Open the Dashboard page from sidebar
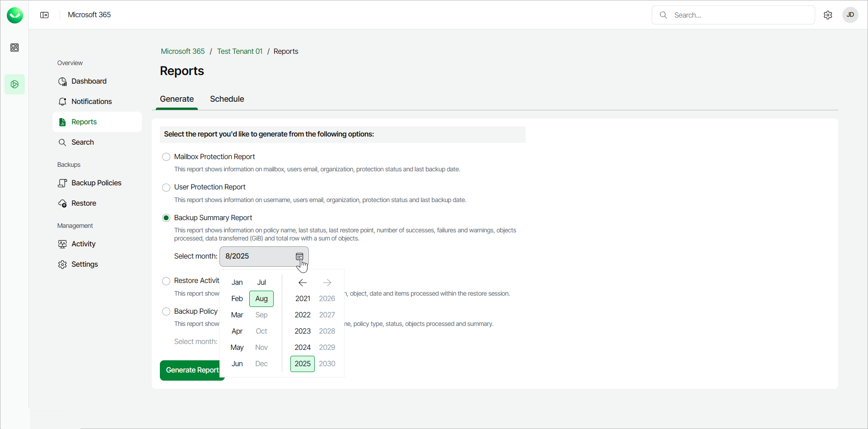Image resolution: width=868 pixels, height=429 pixels. (x=89, y=81)
